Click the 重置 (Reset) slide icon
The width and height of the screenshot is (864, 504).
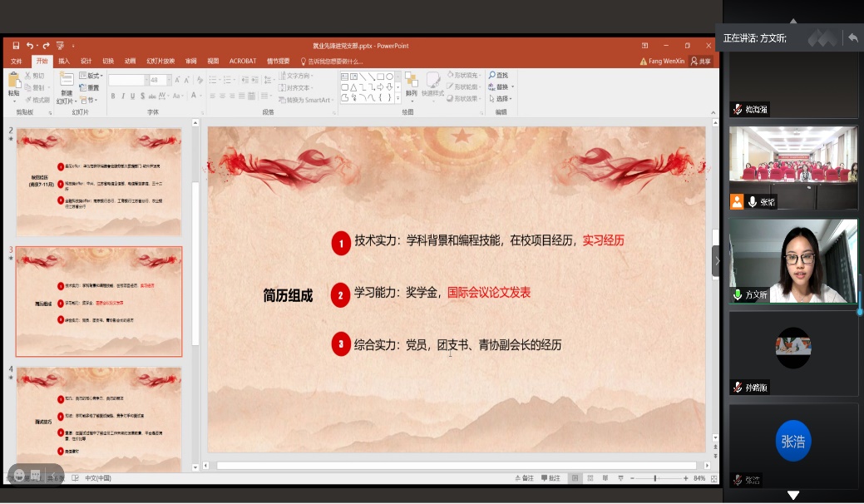pyautogui.click(x=89, y=87)
